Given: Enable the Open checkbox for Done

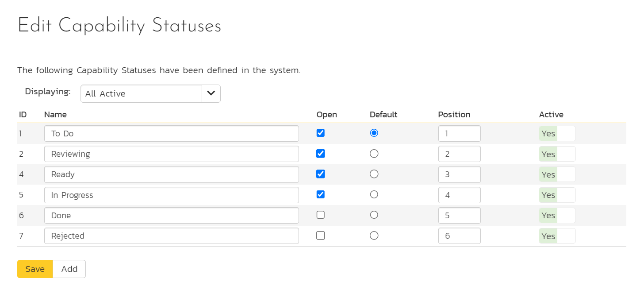Looking at the screenshot, I should point(320,215).
